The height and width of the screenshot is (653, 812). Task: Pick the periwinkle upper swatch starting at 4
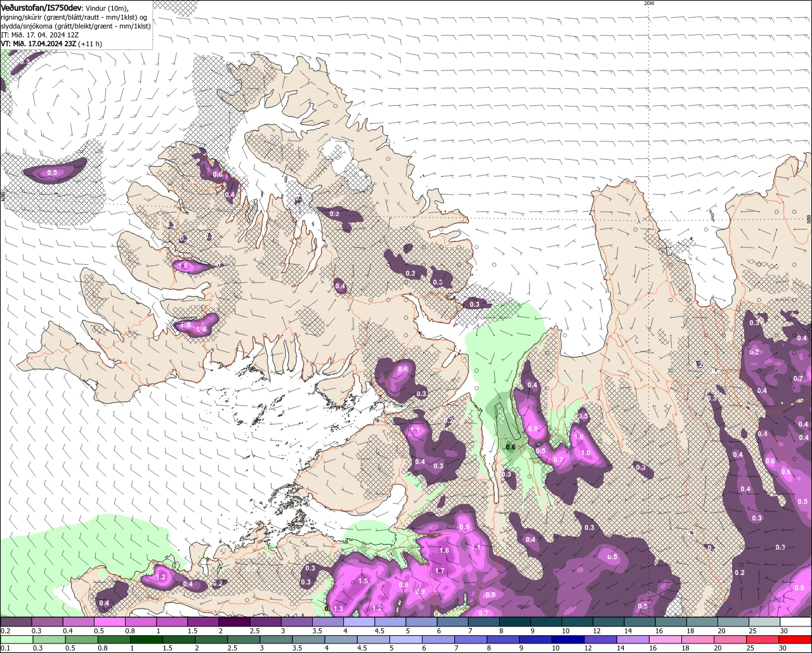[x=359, y=622]
